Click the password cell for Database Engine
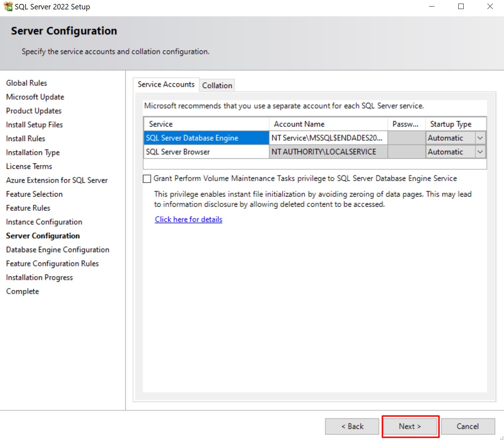 (407, 138)
